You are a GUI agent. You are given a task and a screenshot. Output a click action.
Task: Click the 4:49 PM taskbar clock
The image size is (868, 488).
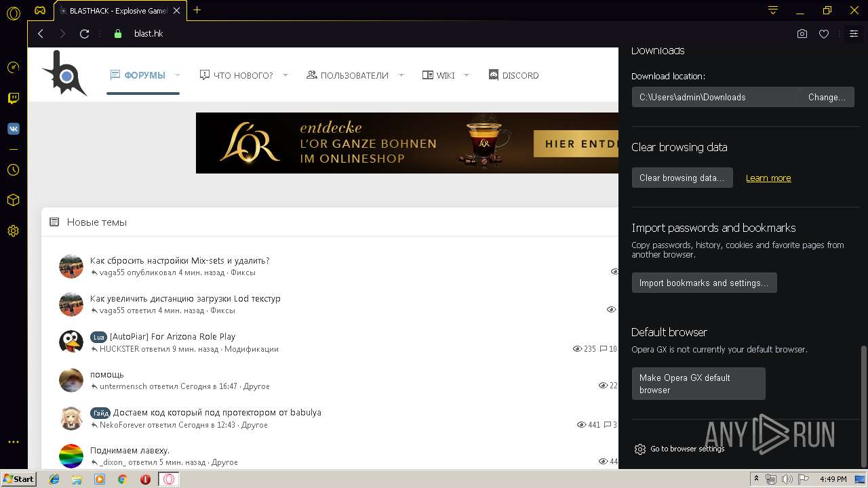[833, 479]
